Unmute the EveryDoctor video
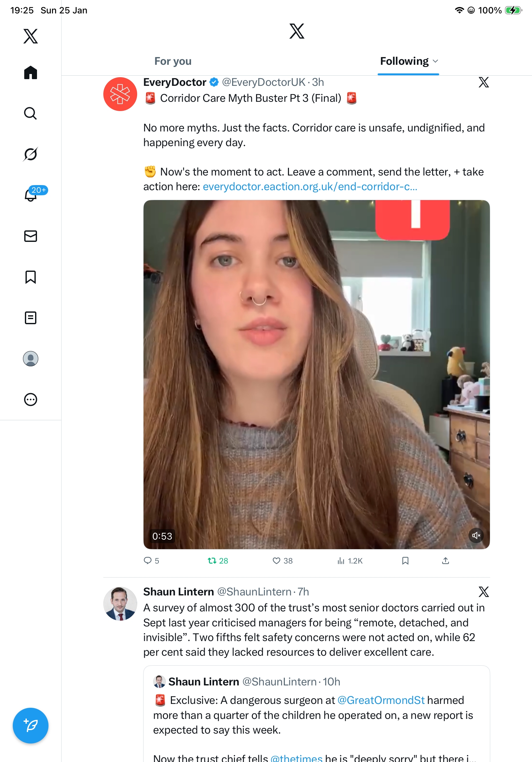 click(x=476, y=535)
